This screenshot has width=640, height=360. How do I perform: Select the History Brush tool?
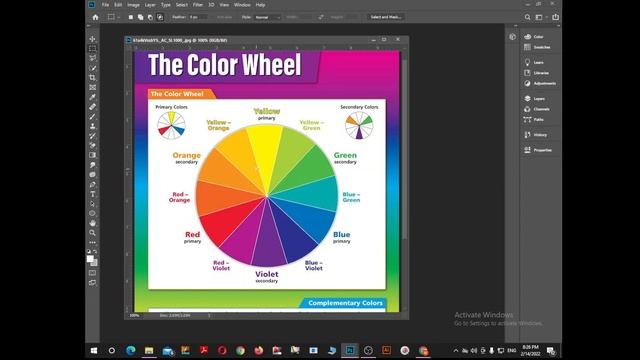click(93, 136)
